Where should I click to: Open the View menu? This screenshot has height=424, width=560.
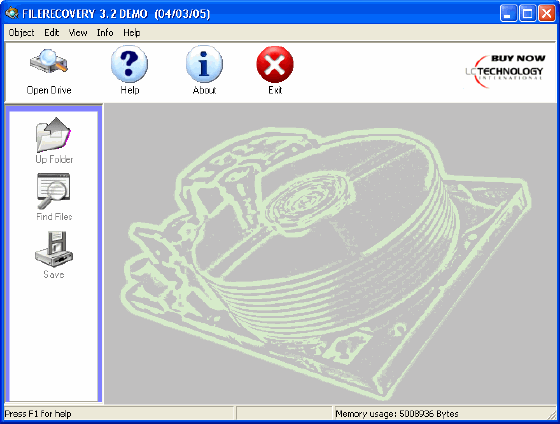tap(78, 33)
